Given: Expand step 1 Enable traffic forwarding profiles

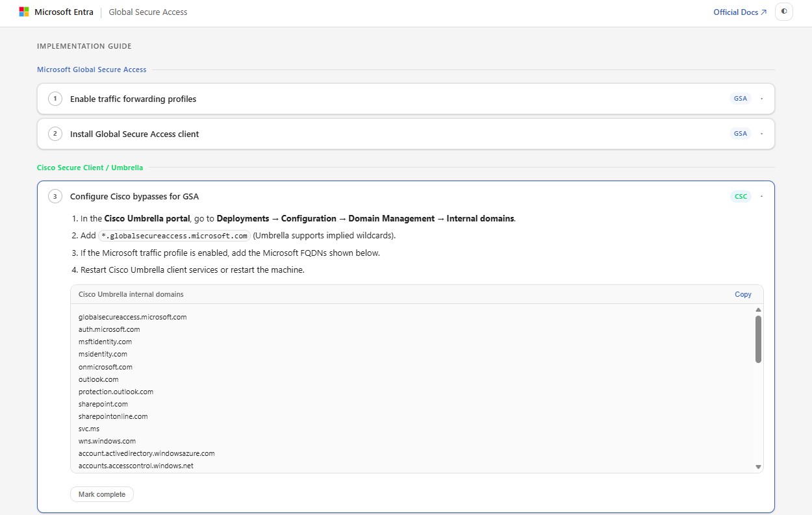Looking at the screenshot, I should (406, 99).
